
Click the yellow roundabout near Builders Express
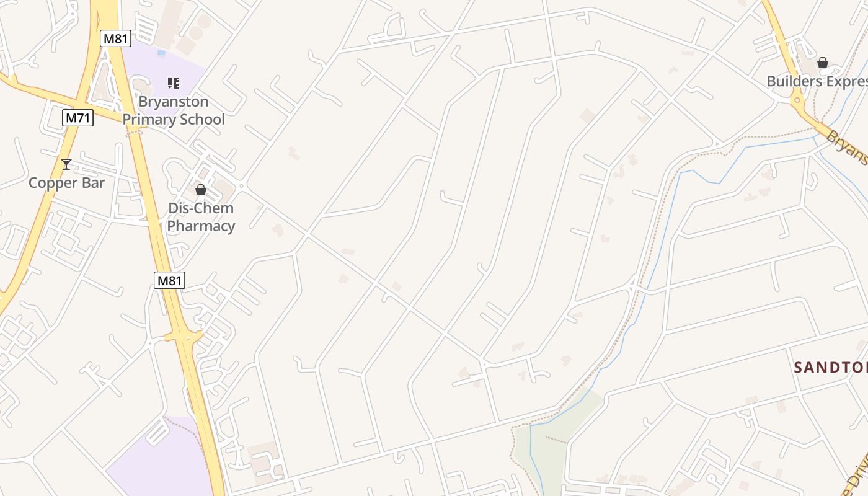click(798, 99)
